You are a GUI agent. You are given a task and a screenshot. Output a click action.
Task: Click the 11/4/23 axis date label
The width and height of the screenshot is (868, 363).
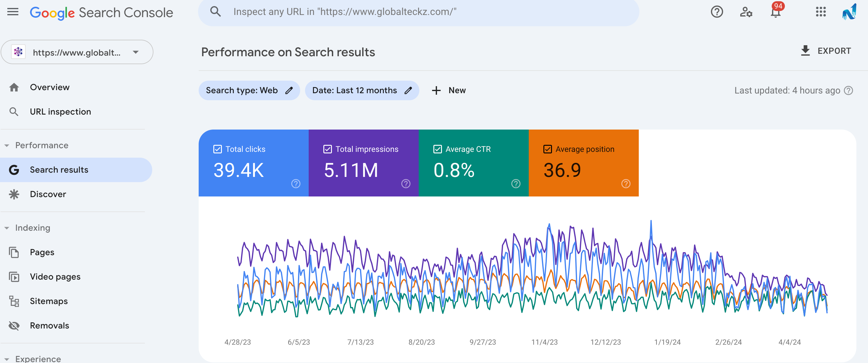(544, 342)
